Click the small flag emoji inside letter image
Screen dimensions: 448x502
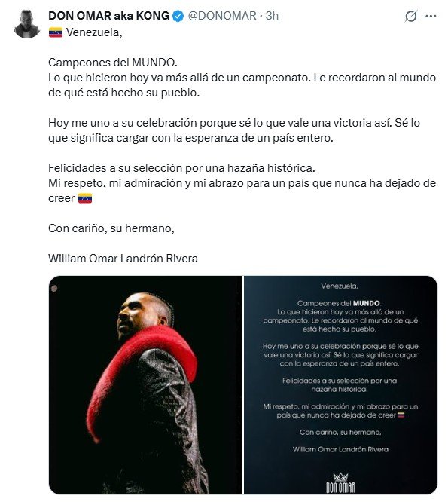tap(401, 415)
